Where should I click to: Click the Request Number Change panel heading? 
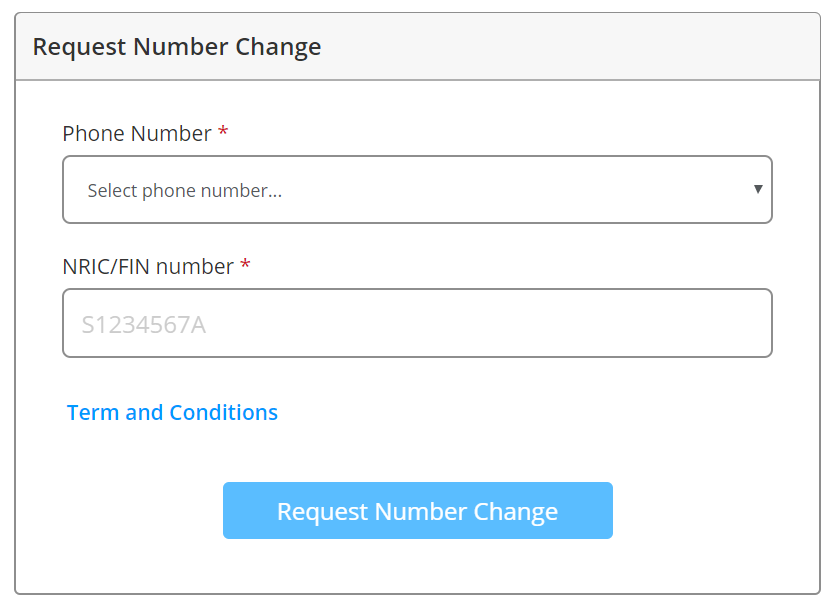point(177,47)
